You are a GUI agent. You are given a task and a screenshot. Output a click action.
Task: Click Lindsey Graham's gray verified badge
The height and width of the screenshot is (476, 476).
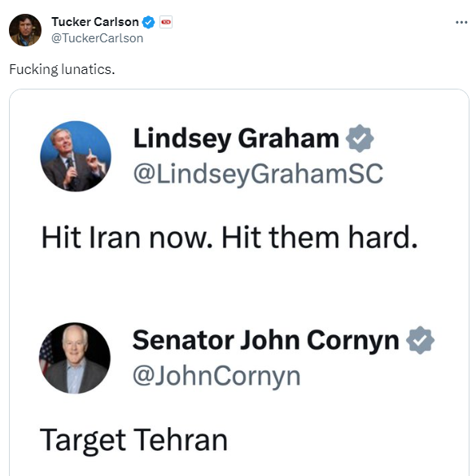360,138
